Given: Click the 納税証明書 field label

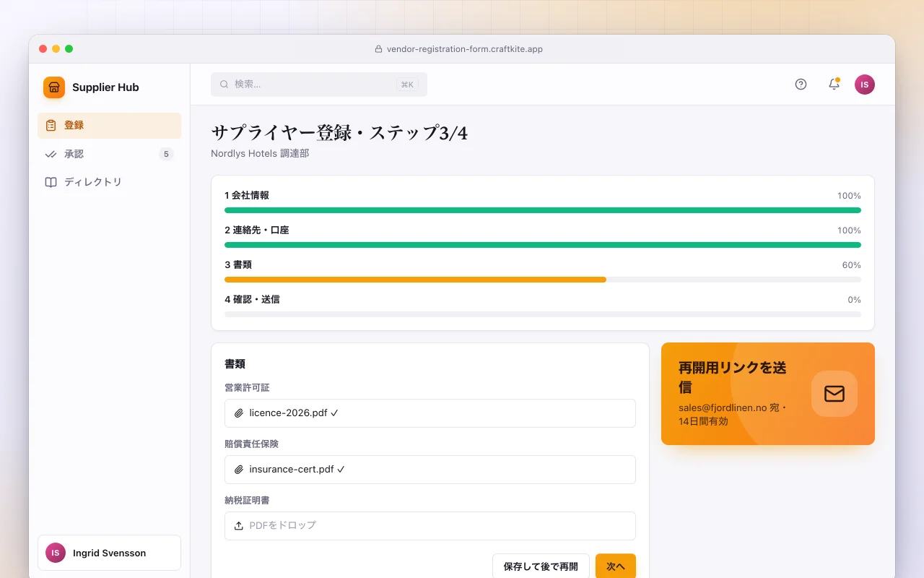Looking at the screenshot, I should tap(247, 500).
